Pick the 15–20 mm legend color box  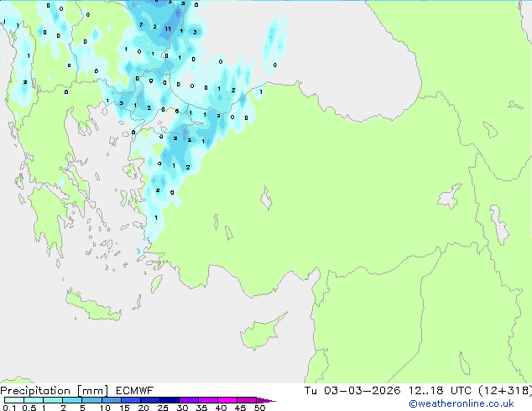pos(130,400)
